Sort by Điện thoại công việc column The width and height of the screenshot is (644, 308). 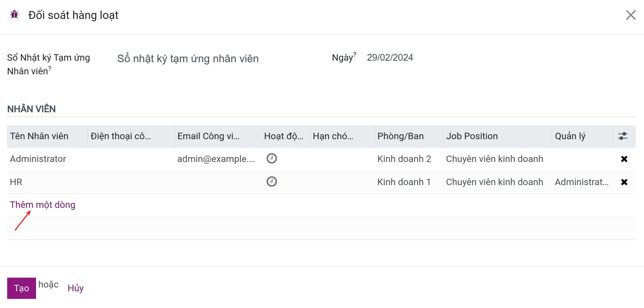coord(131,136)
